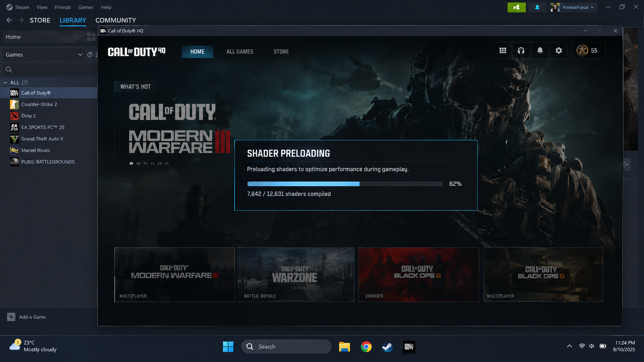The image size is (644, 362).
Task: Select Counter-Strike 2 in the library
Action: click(x=49, y=104)
